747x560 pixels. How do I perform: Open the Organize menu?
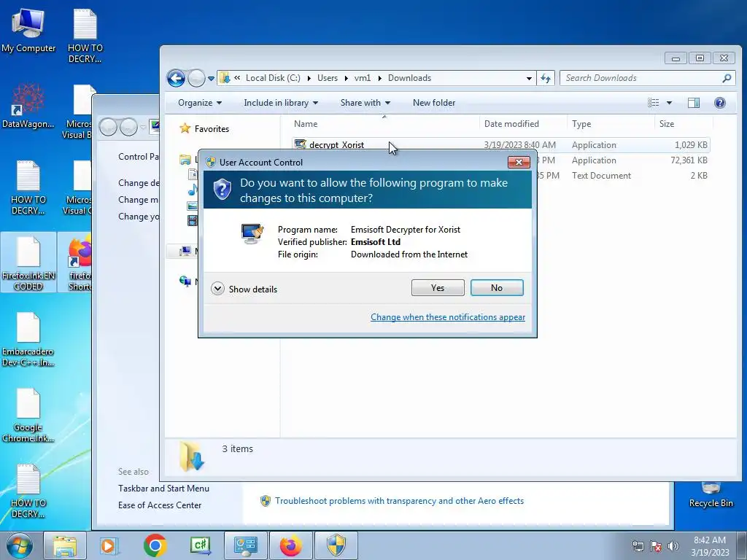tap(200, 103)
